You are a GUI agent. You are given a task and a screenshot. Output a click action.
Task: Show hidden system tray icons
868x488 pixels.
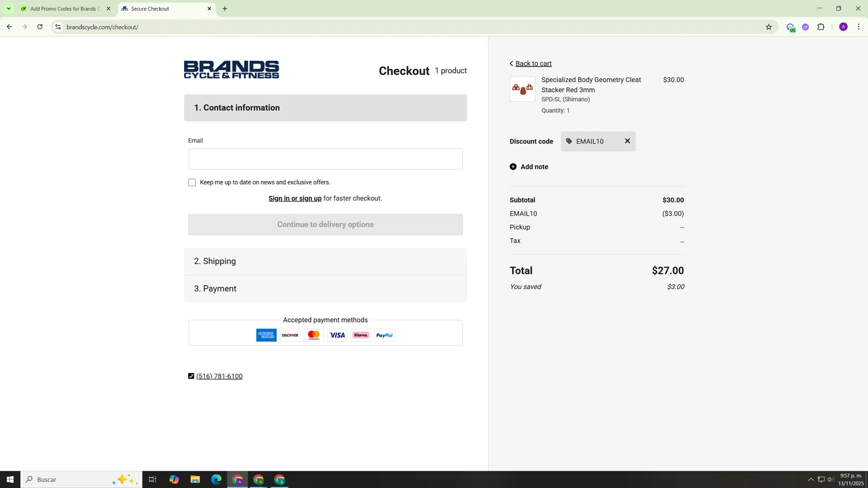(x=811, y=479)
